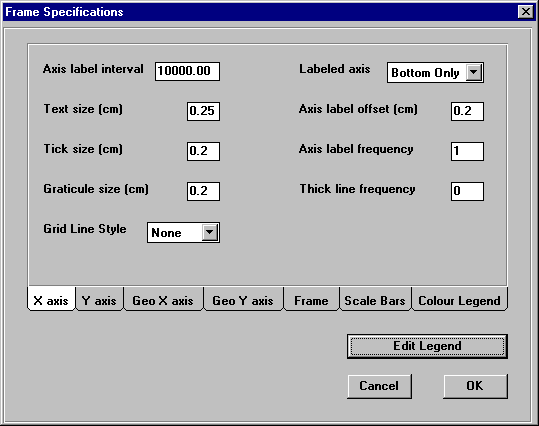Open the Scale Bars tab

[375, 300]
